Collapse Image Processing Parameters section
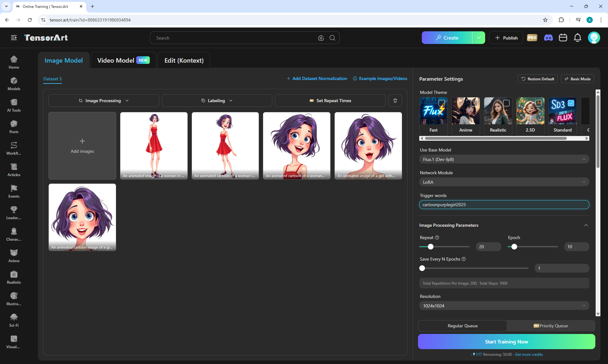 [x=586, y=225]
